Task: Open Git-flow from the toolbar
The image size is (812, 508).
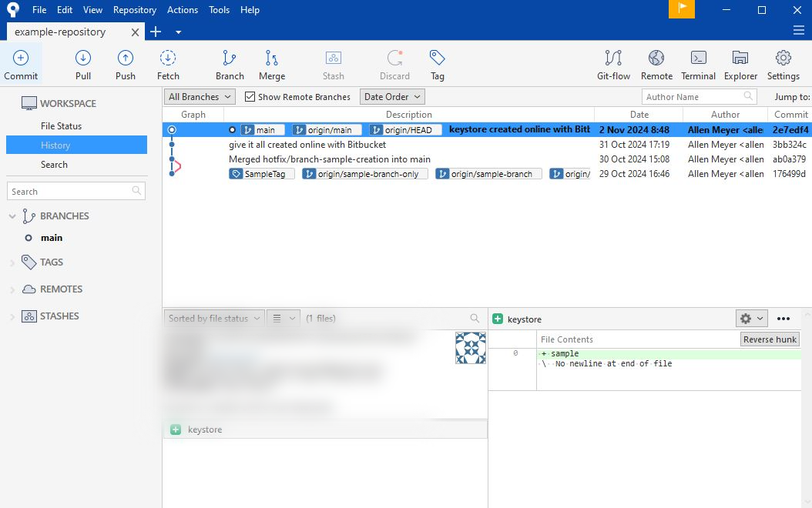Action: point(613,58)
